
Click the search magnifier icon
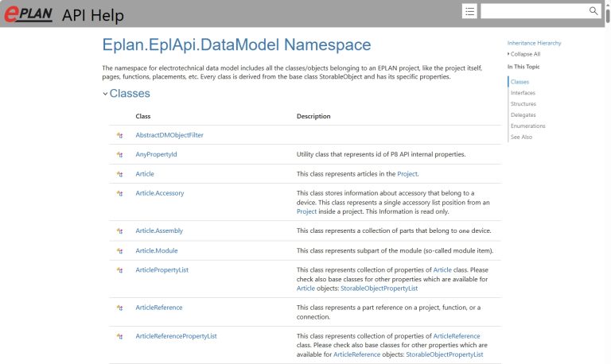click(593, 10)
